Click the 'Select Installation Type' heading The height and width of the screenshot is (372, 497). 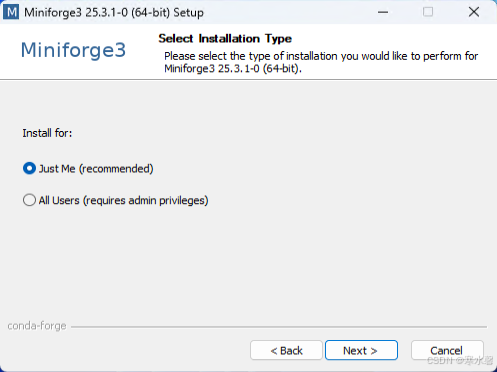click(x=225, y=39)
